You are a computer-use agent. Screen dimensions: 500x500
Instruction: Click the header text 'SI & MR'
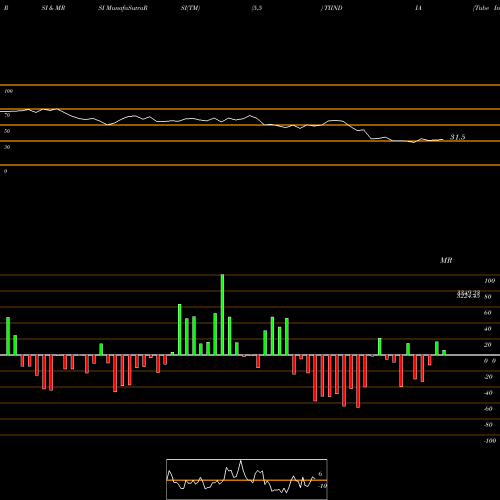pyautogui.click(x=53, y=8)
